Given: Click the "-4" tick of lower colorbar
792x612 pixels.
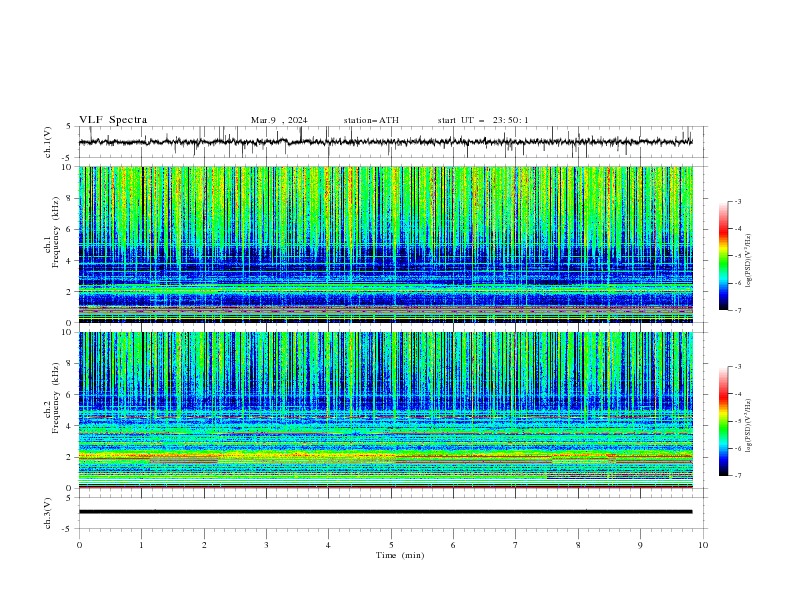Looking at the screenshot, I should 738,394.
